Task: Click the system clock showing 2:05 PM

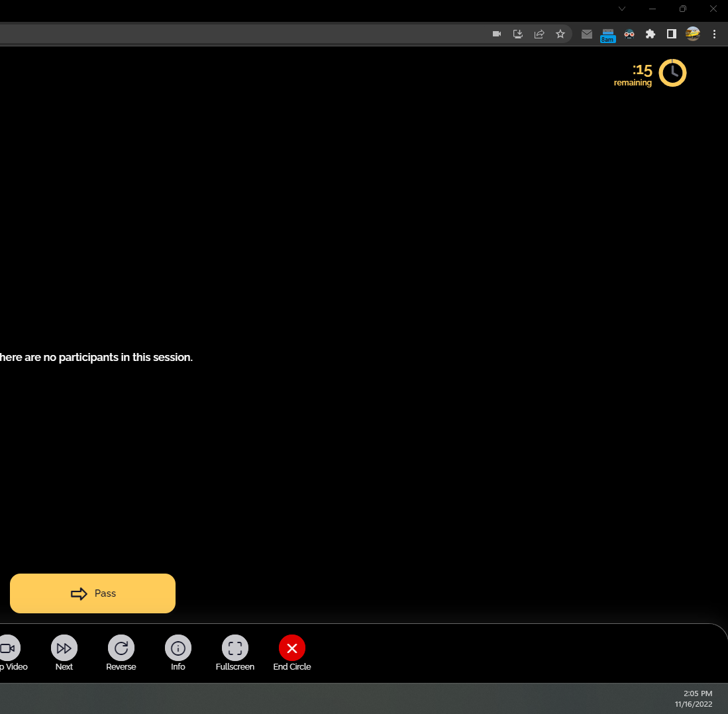Action: [x=697, y=693]
